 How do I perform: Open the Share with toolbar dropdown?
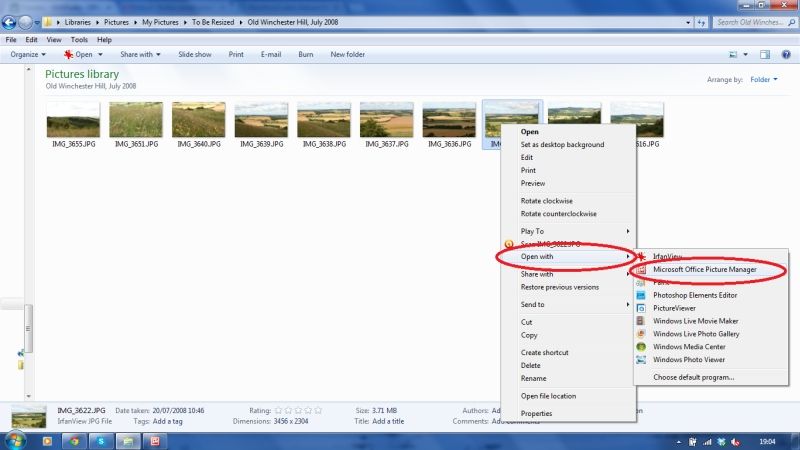click(x=140, y=54)
